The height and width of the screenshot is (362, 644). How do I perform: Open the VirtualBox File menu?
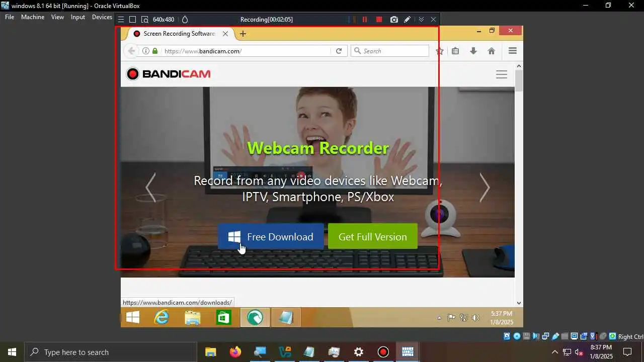(10, 17)
